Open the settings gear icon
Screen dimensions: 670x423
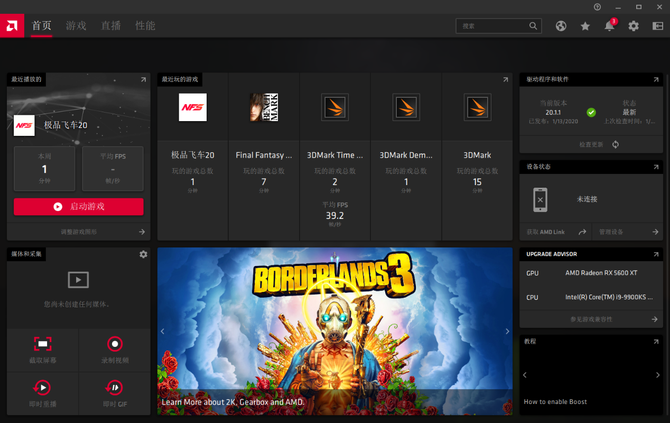pyautogui.click(x=633, y=26)
